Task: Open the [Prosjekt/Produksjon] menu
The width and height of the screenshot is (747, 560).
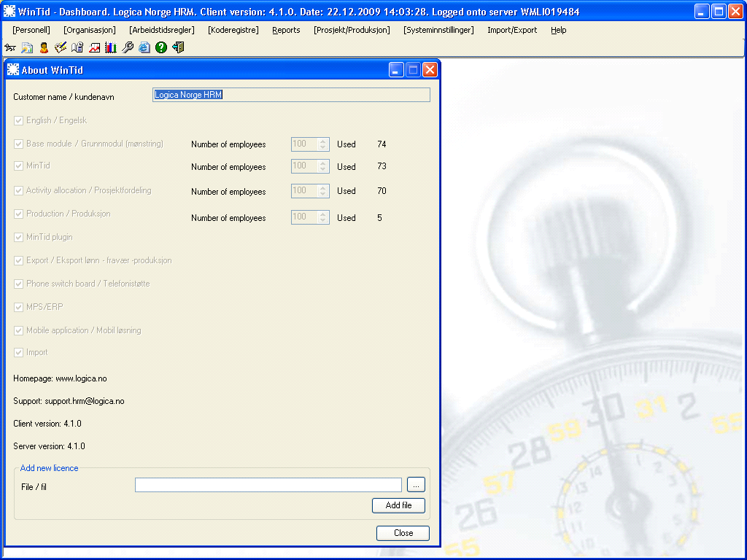Action: (352, 30)
